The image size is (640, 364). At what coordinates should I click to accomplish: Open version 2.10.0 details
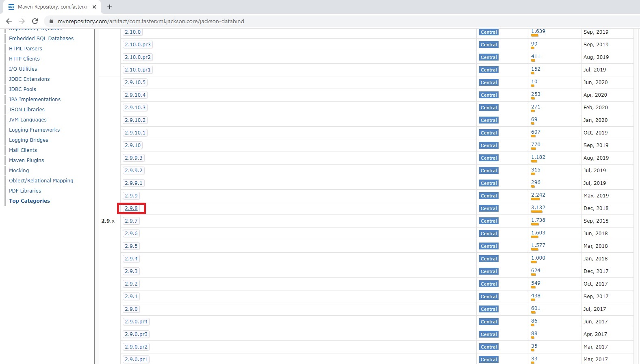point(132,32)
